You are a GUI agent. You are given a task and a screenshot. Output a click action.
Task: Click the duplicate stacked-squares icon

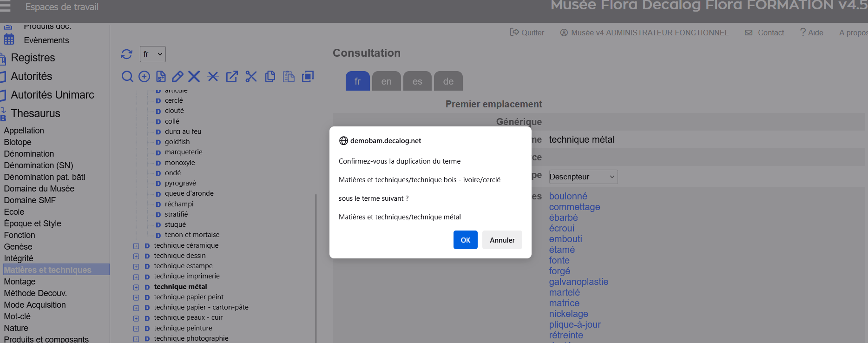308,77
